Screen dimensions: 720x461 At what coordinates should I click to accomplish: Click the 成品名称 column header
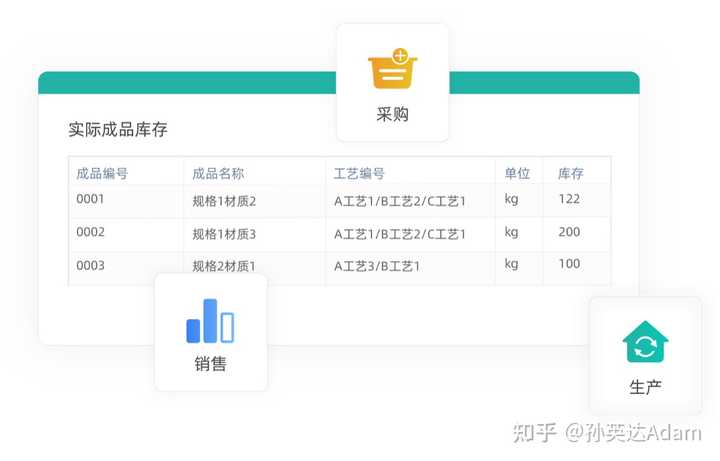click(x=218, y=174)
